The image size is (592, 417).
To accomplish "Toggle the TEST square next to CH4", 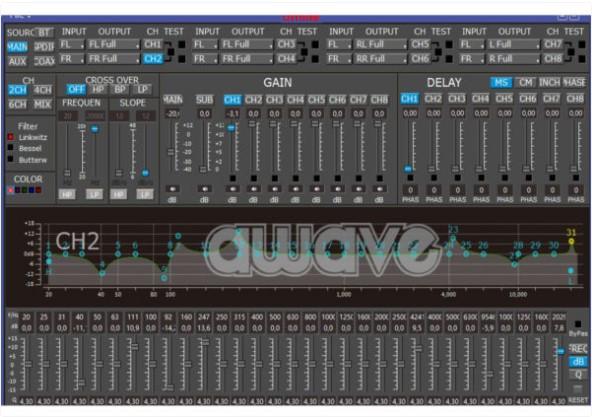I will click(x=315, y=59).
